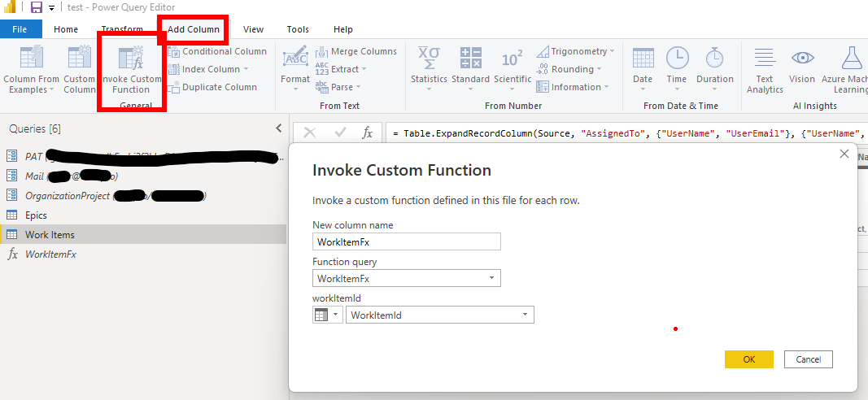This screenshot has height=400, width=868.
Task: Switch to the View tab
Action: 254,29
